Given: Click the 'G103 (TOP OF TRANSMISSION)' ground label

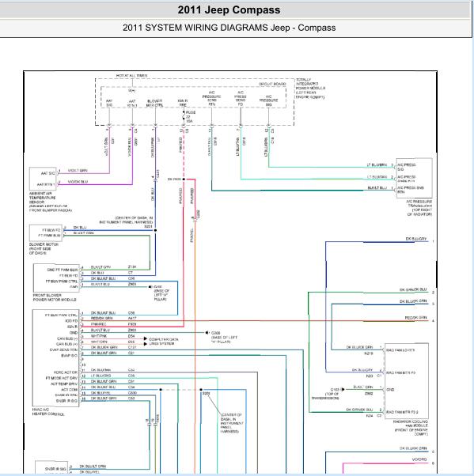Looking at the screenshot, I should pyautogui.click(x=326, y=394).
